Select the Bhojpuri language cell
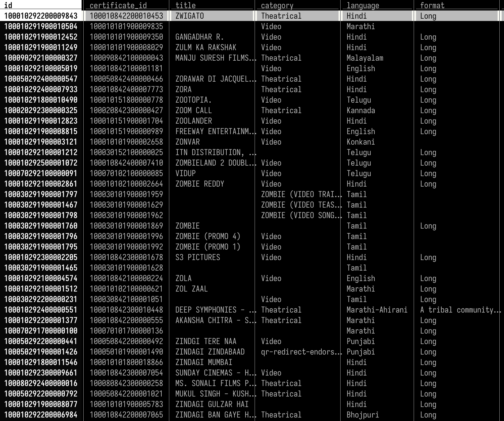This screenshot has width=504, height=421. tap(362, 415)
